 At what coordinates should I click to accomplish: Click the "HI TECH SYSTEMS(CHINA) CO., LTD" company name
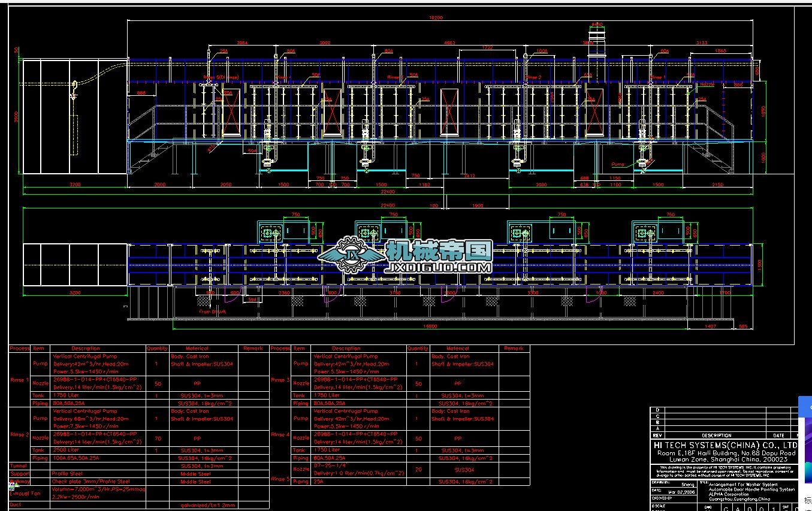726,446
